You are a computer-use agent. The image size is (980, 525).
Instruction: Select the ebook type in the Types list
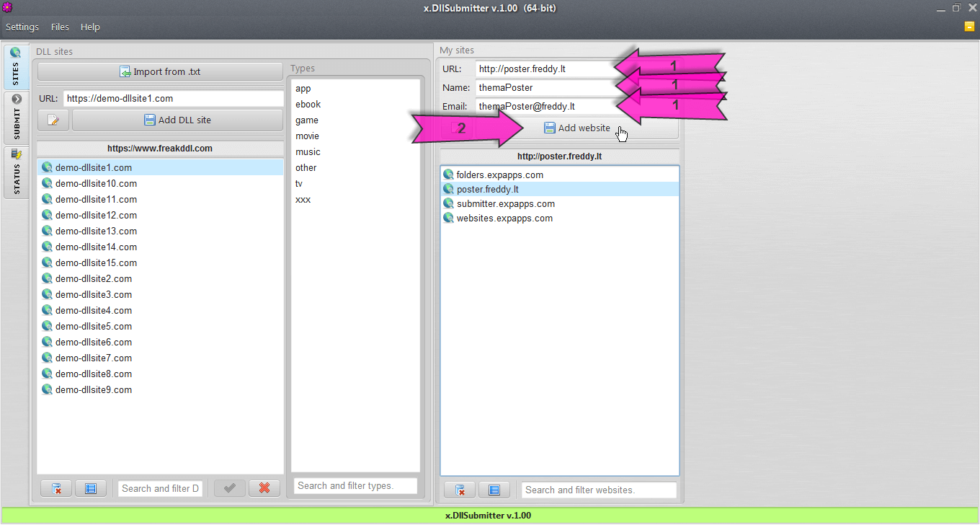click(308, 104)
